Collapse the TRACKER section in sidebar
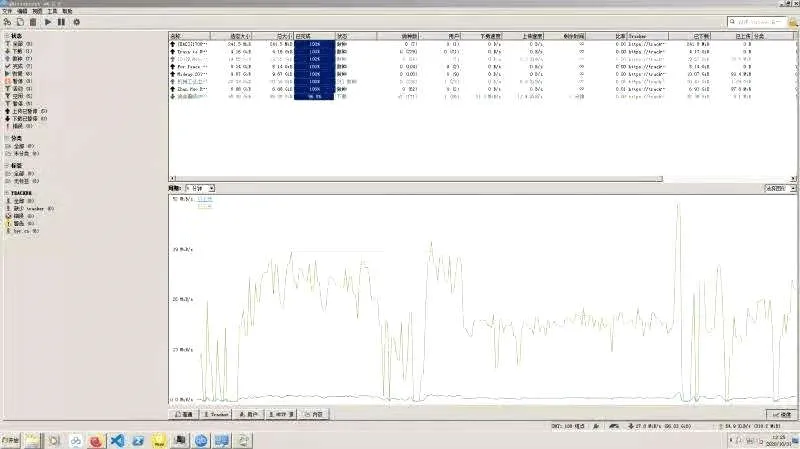Image resolution: width=800 pixels, height=449 pixels. [4, 193]
